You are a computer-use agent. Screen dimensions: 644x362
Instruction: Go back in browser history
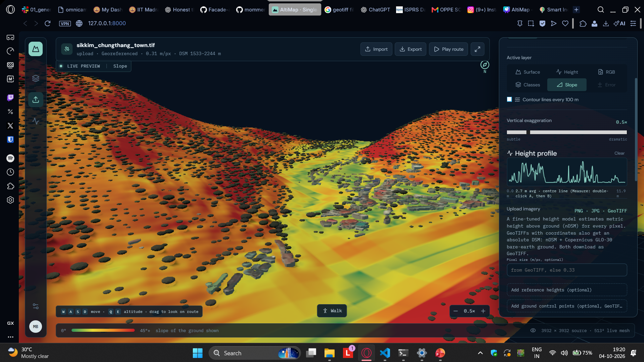click(x=25, y=23)
